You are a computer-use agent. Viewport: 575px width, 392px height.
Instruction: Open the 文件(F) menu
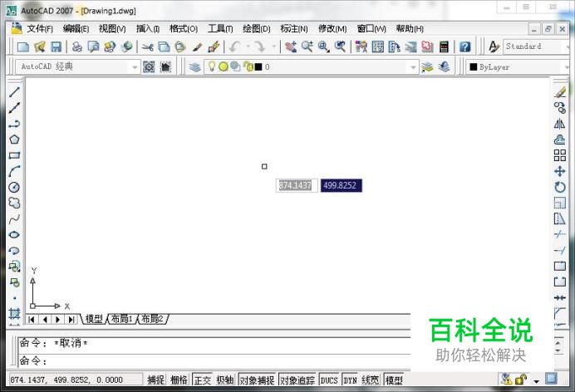(40, 28)
